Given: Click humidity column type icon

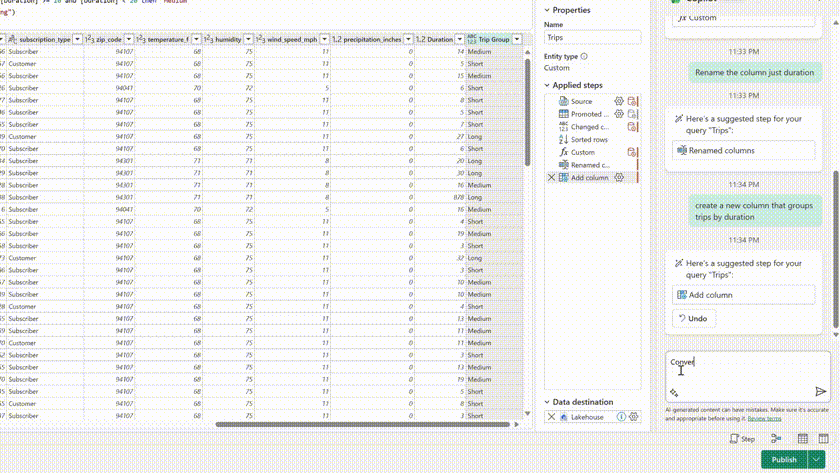Looking at the screenshot, I should pyautogui.click(x=209, y=39).
